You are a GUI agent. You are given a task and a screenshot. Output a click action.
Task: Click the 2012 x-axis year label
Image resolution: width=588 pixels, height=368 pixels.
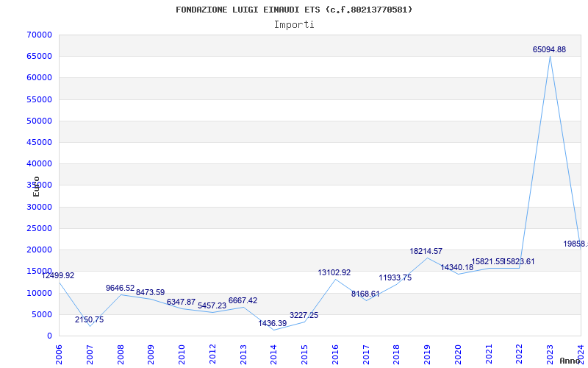pos(212,354)
